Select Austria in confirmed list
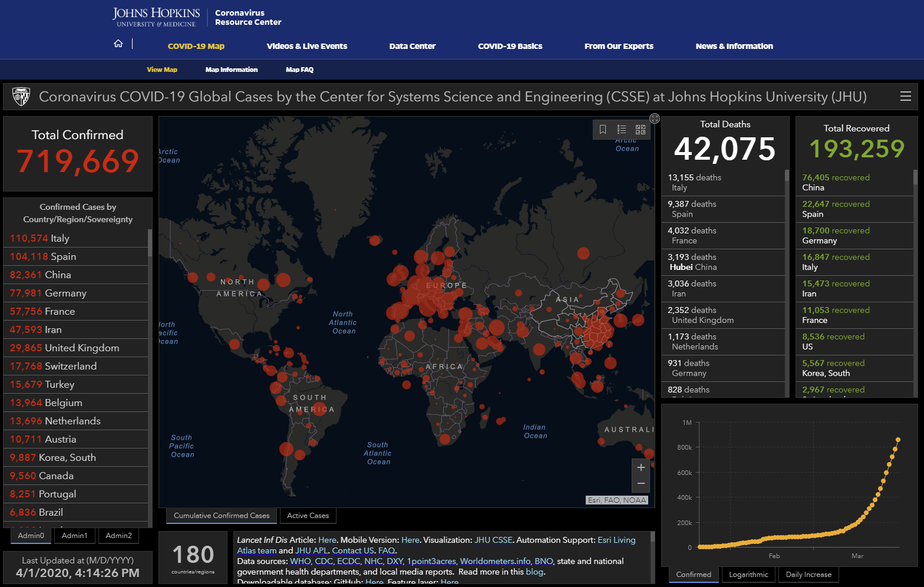 (75, 439)
